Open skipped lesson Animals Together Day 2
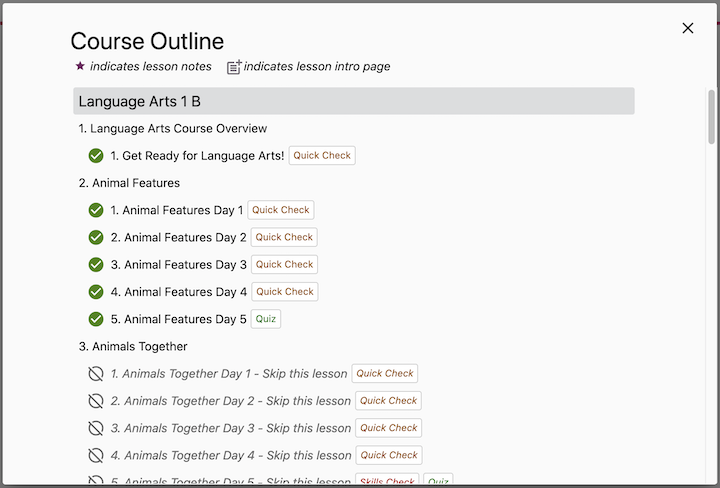This screenshot has width=720, height=488. [230, 401]
